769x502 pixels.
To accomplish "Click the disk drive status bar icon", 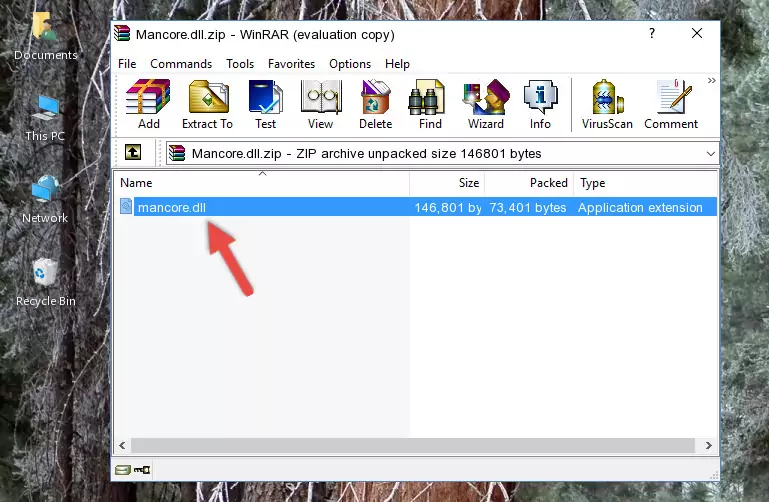I will [x=122, y=470].
